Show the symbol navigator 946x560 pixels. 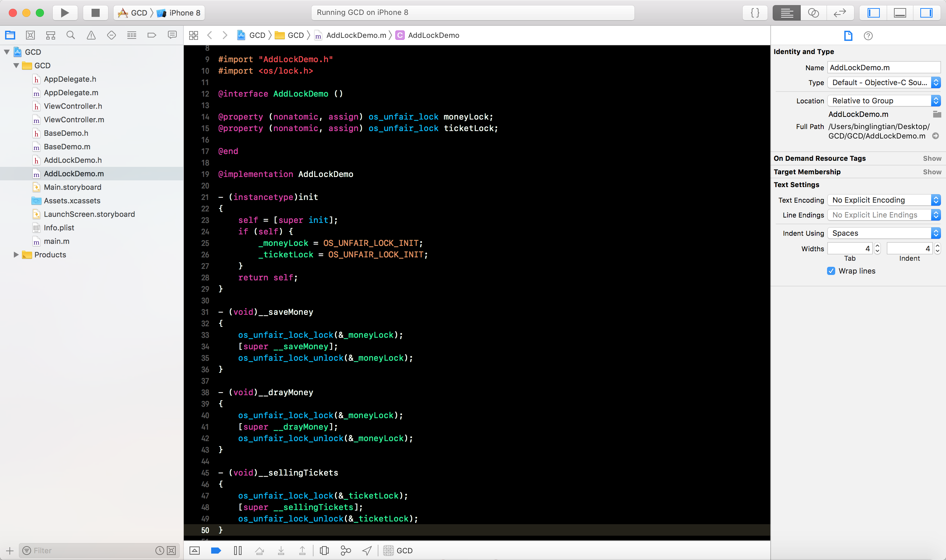[51, 35]
